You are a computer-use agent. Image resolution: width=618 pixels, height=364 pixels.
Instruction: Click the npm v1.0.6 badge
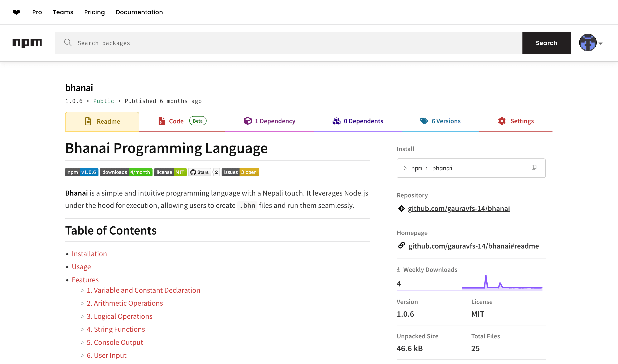click(82, 172)
